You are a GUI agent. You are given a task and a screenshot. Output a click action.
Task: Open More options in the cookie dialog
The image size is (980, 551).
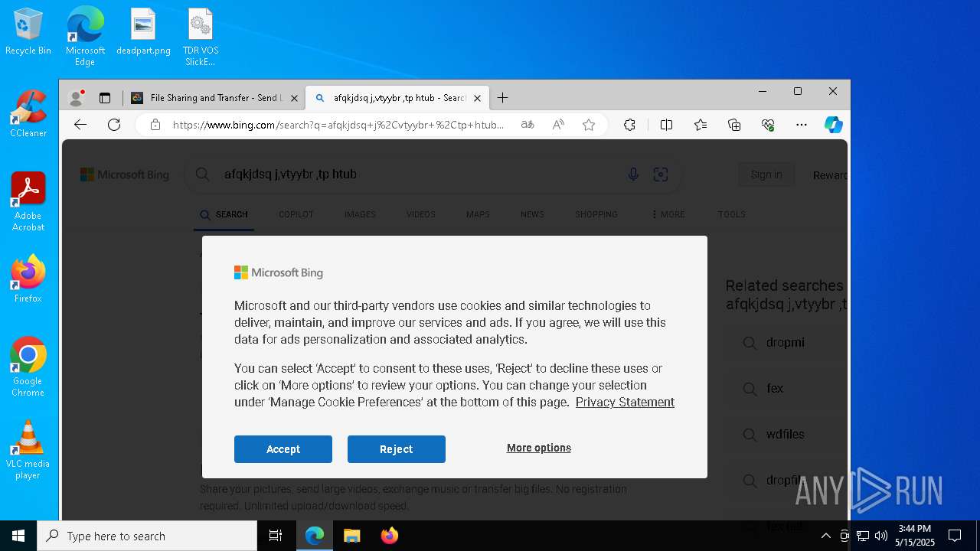(x=539, y=448)
